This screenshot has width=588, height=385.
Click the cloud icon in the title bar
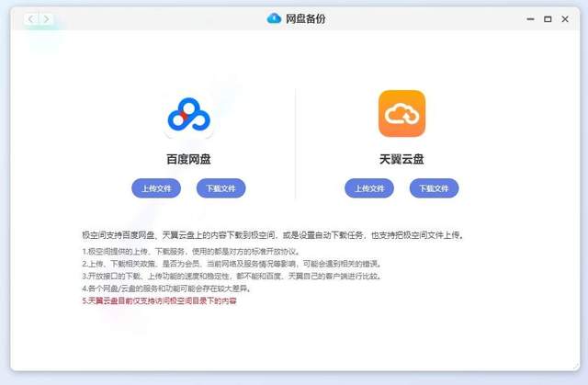click(x=274, y=18)
